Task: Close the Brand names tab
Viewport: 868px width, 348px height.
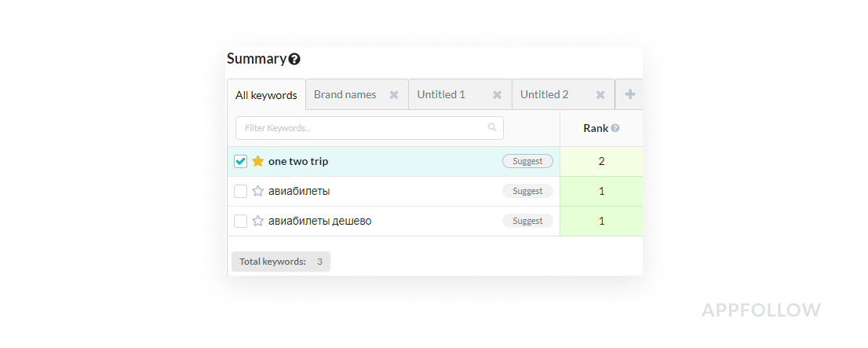Action: (x=394, y=95)
